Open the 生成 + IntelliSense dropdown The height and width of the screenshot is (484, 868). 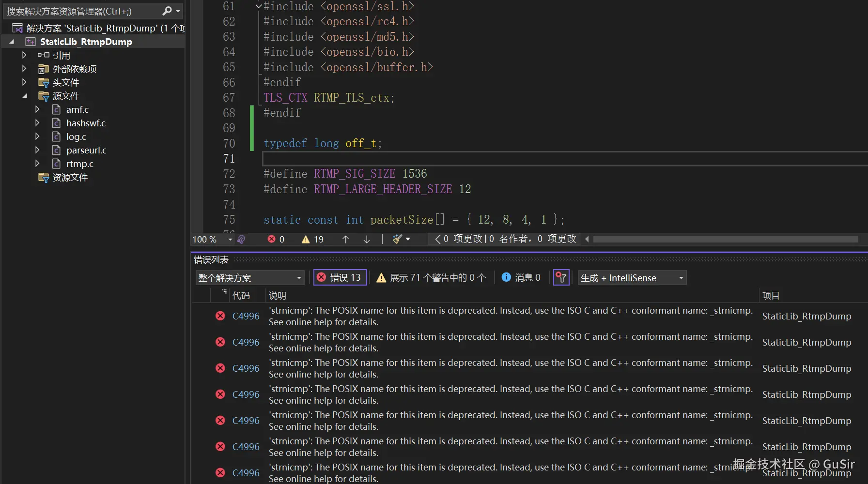tap(632, 278)
